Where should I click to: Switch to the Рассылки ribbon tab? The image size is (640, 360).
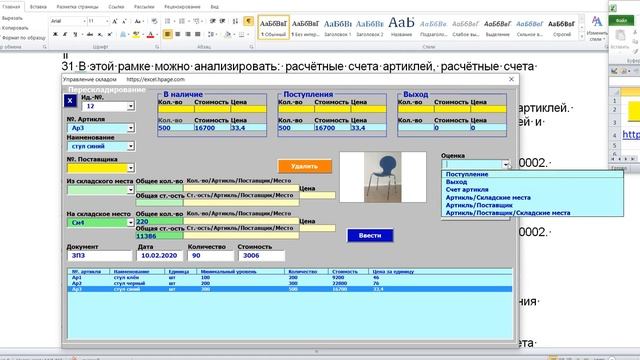pos(144,7)
